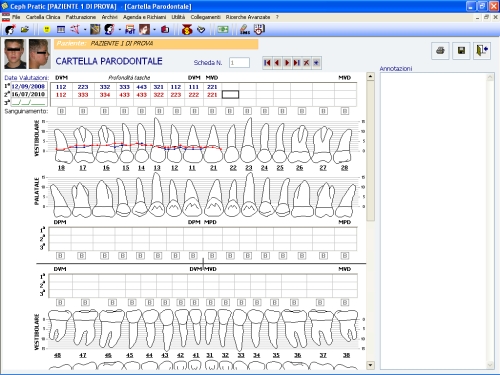Open the Cartella Clinica menu
The image size is (500, 375).
(43, 17)
